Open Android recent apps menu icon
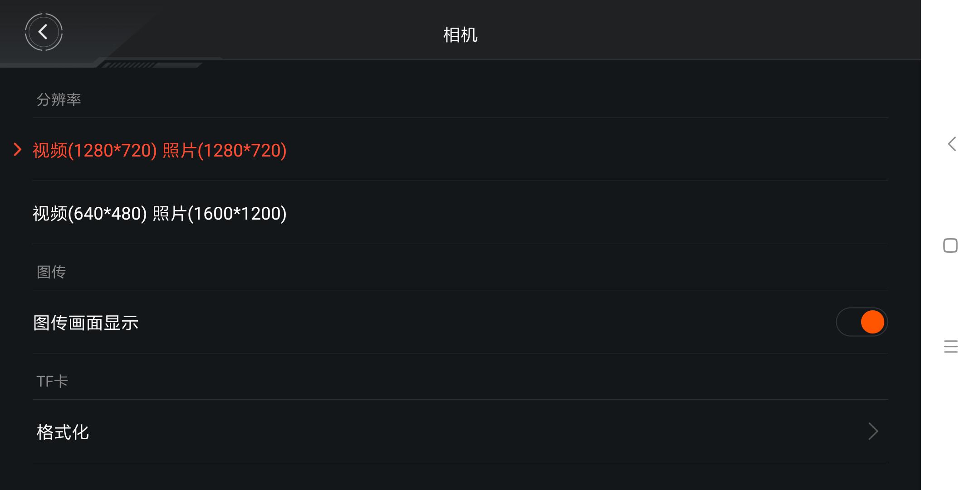 pos(951,347)
